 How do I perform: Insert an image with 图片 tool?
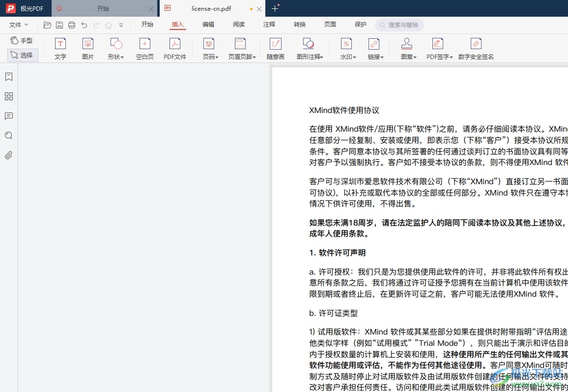87,49
